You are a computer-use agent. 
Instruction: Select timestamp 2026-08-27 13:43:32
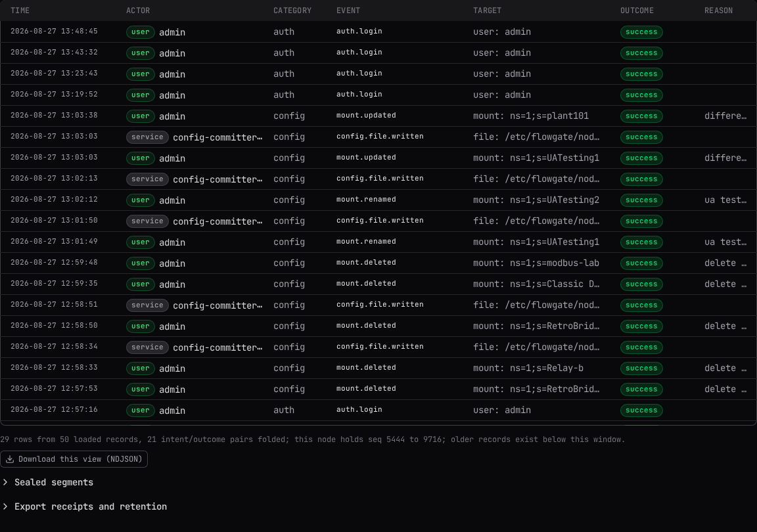click(x=54, y=52)
